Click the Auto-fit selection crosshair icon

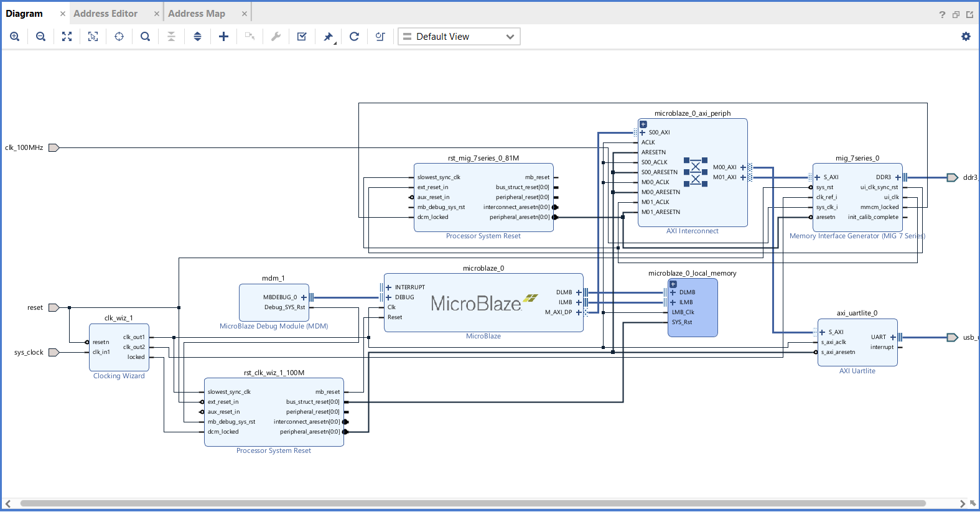coord(119,37)
